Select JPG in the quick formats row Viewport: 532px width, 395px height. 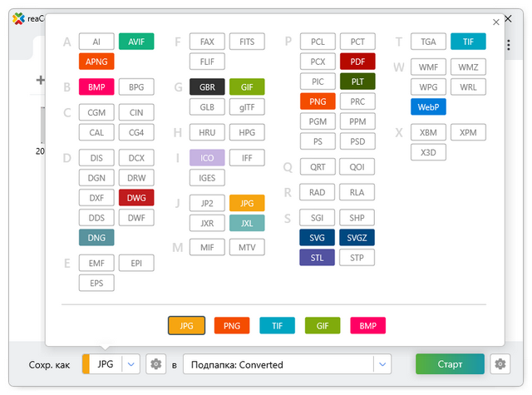[x=186, y=326]
